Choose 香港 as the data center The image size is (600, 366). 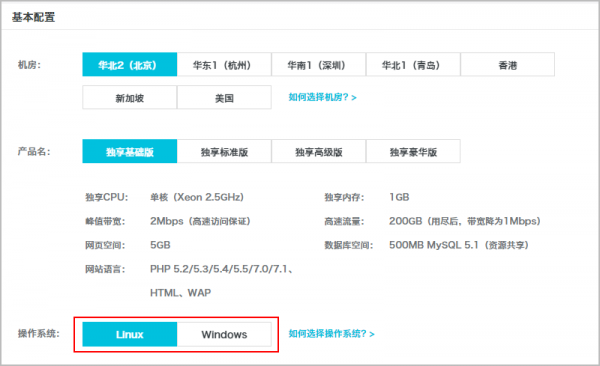pyautogui.click(x=508, y=65)
